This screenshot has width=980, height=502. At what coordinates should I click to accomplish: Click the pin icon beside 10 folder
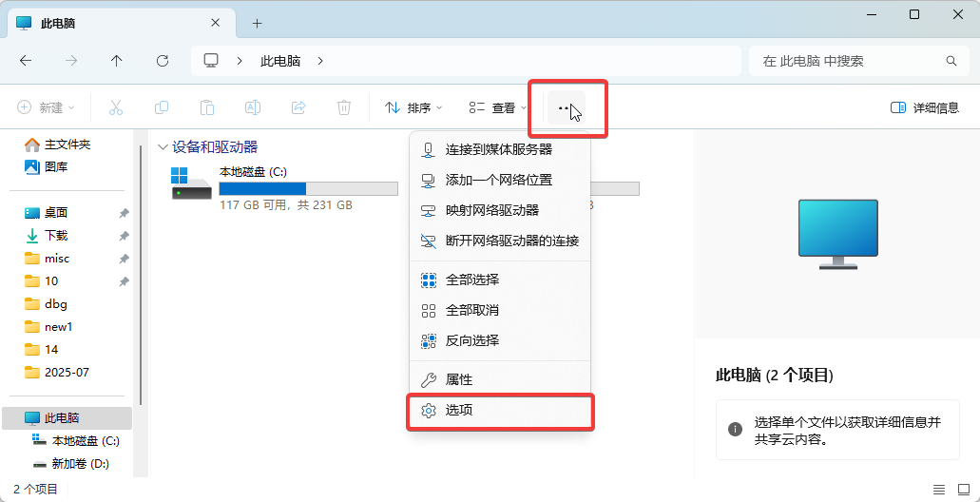(x=124, y=281)
